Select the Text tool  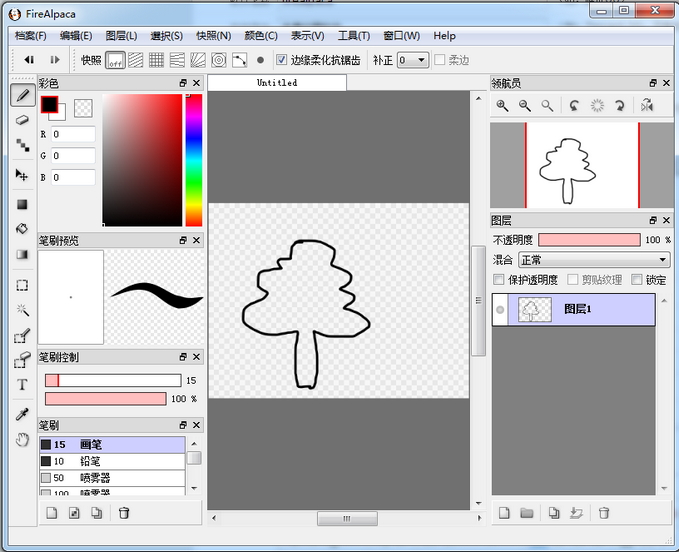[22, 384]
